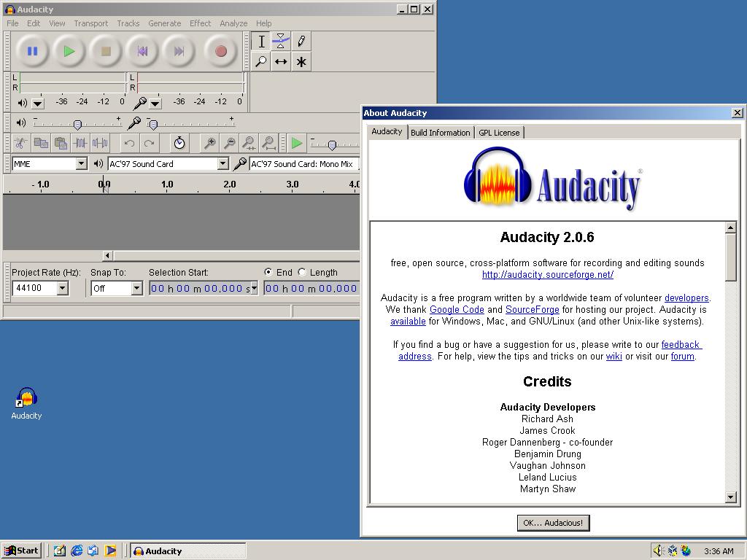This screenshot has height=560, width=747.
Task: Click the Copy toolbar icon
Action: (41, 143)
